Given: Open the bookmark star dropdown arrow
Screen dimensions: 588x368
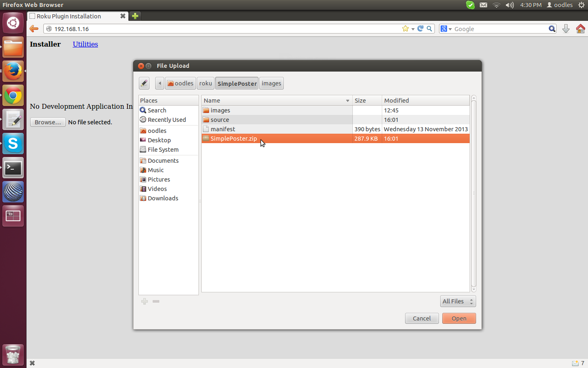Looking at the screenshot, I should pyautogui.click(x=413, y=29).
